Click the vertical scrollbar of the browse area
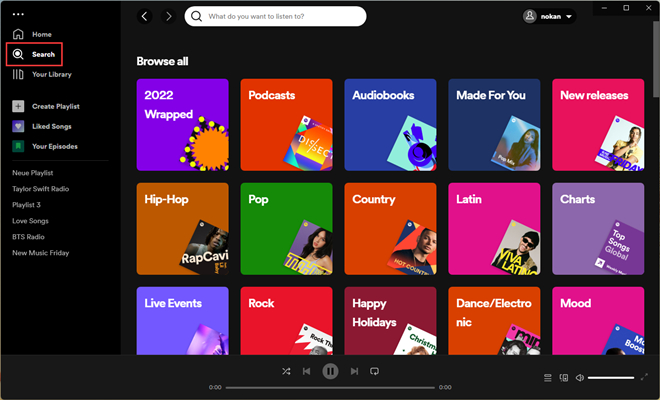 [656, 59]
